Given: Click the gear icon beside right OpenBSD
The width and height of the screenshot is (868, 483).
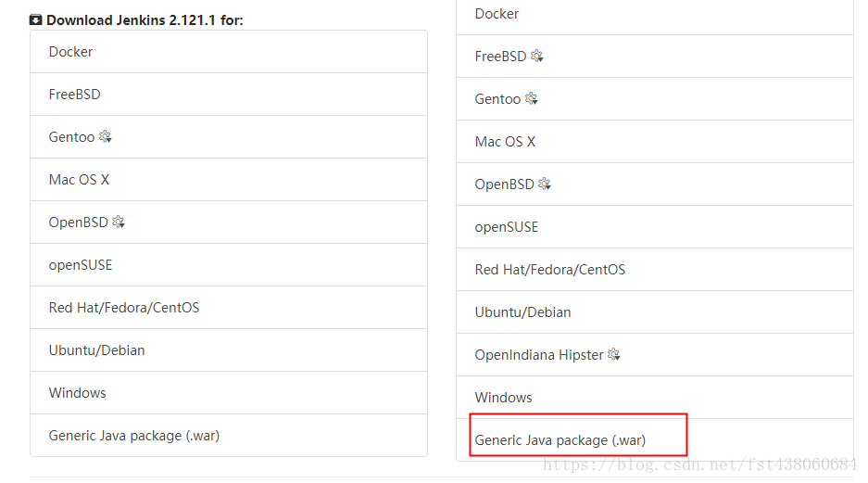Looking at the screenshot, I should (545, 184).
